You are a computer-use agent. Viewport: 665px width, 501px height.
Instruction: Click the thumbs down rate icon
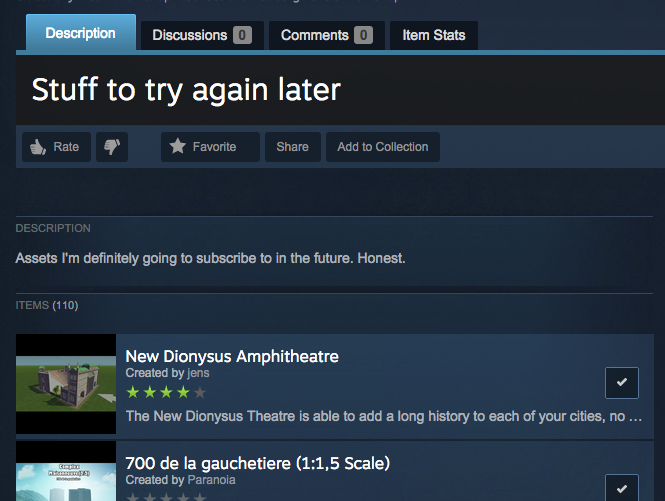click(x=112, y=147)
